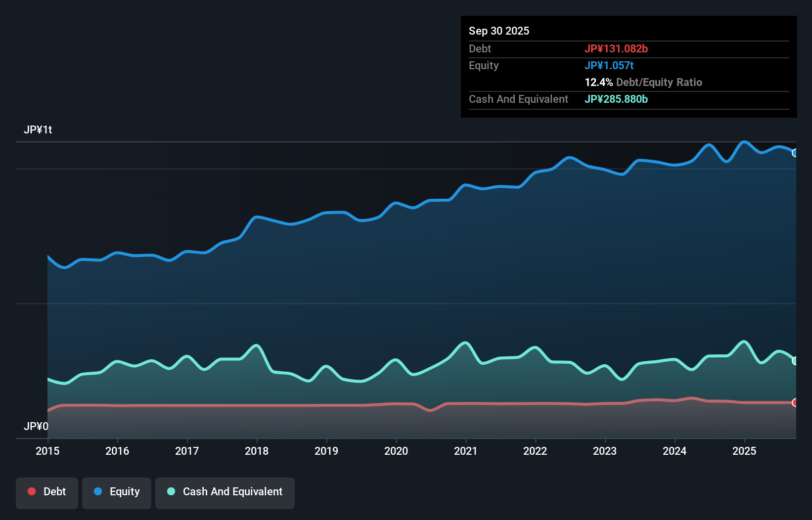Select the Sep 30 2025 tooltip header
The height and width of the screenshot is (520, 812).
click(499, 31)
